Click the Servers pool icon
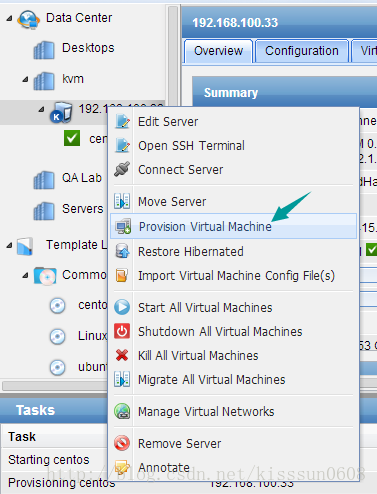Screen dimensions: 377x494 tap(44, 211)
